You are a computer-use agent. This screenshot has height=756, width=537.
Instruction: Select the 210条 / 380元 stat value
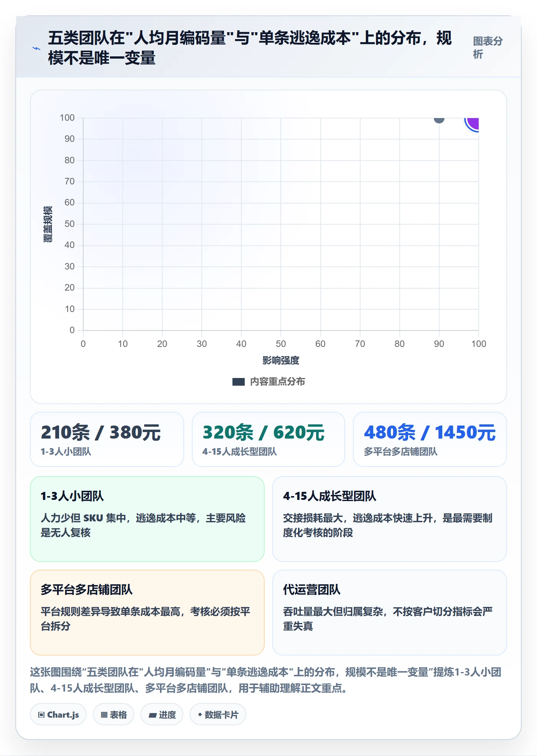101,432
